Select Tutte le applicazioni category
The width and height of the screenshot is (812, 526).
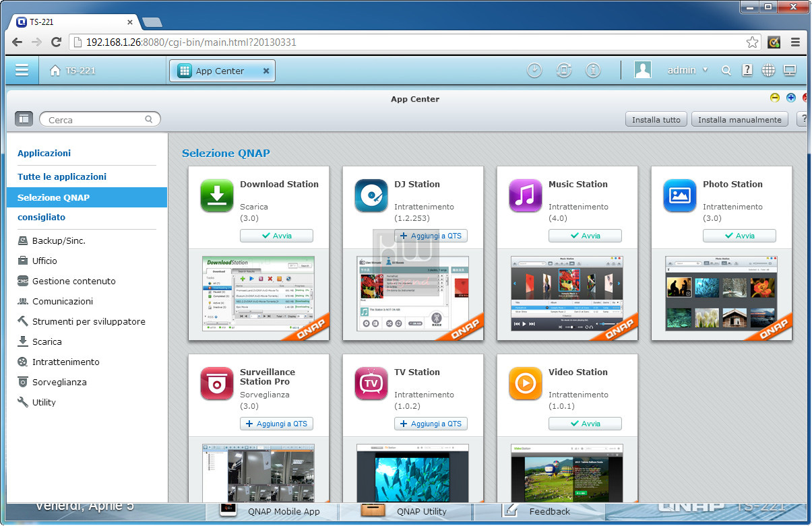(x=62, y=176)
